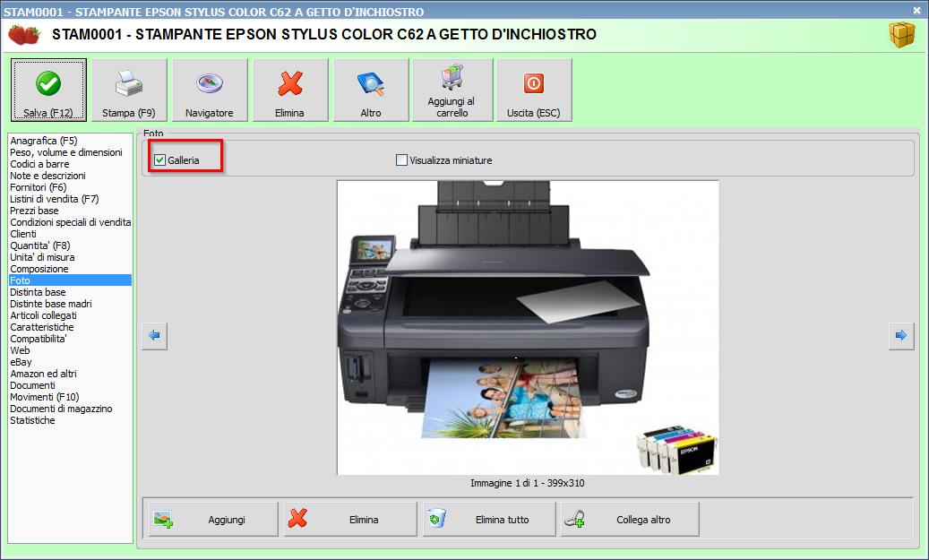The width and height of the screenshot is (929, 560).
Task: Close the window with the X
Action: tap(916, 10)
